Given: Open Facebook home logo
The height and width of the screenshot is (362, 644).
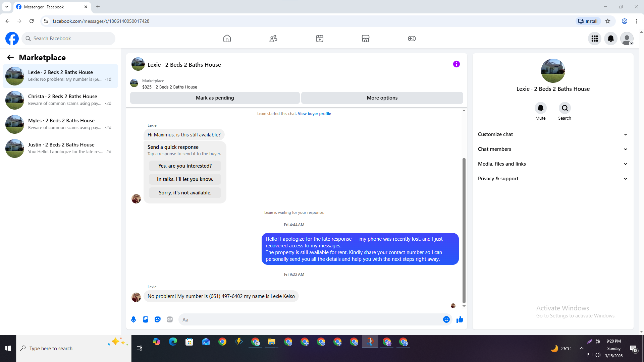Looking at the screenshot, I should point(12,39).
